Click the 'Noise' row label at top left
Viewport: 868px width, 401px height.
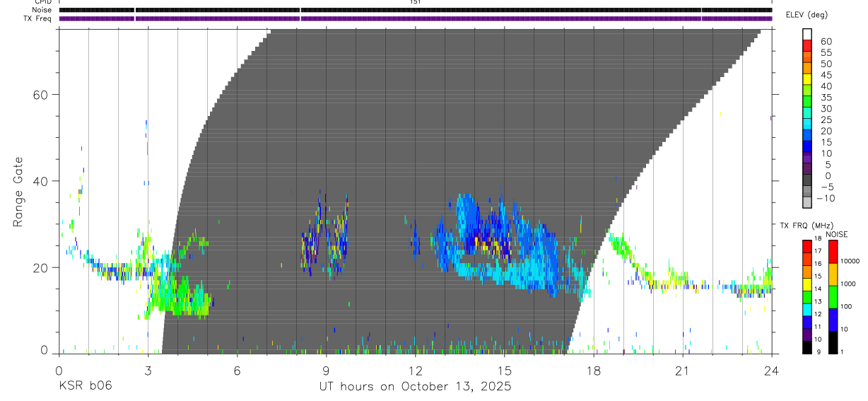click(40, 10)
